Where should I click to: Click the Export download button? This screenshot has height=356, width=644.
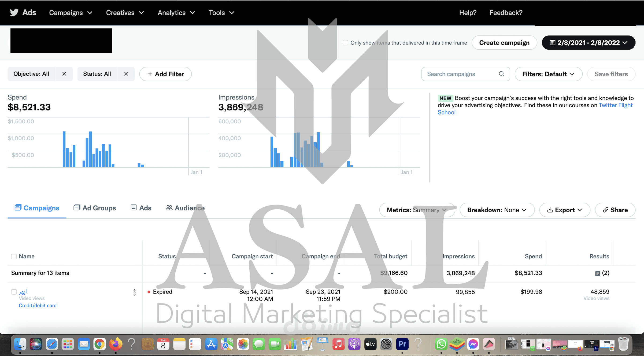point(565,210)
